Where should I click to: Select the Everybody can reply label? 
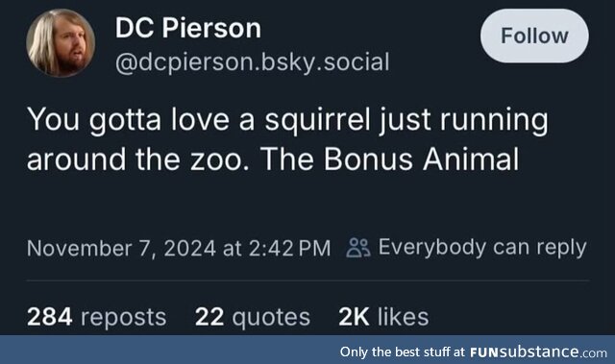(482, 248)
